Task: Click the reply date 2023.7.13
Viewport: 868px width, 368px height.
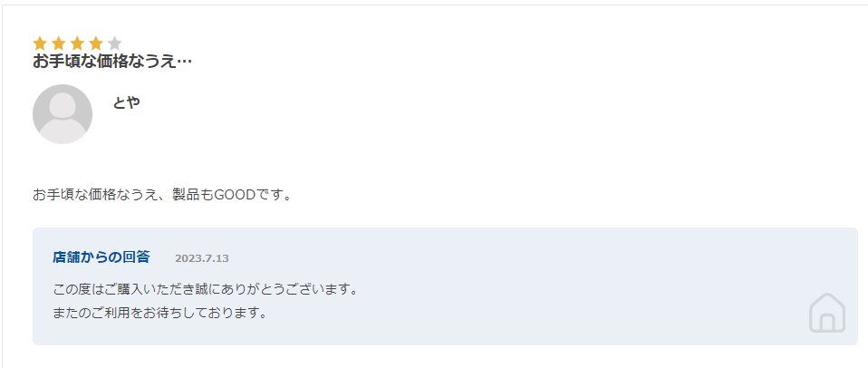Action: [202, 258]
